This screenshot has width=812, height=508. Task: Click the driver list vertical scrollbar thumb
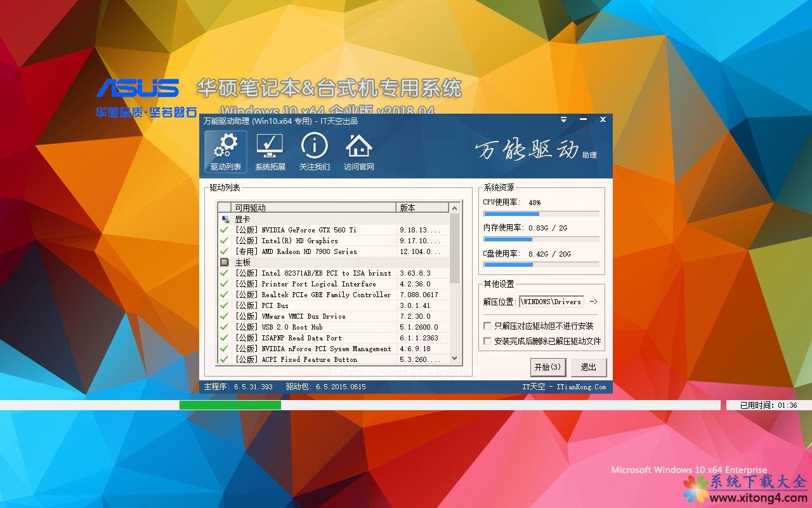[454, 248]
